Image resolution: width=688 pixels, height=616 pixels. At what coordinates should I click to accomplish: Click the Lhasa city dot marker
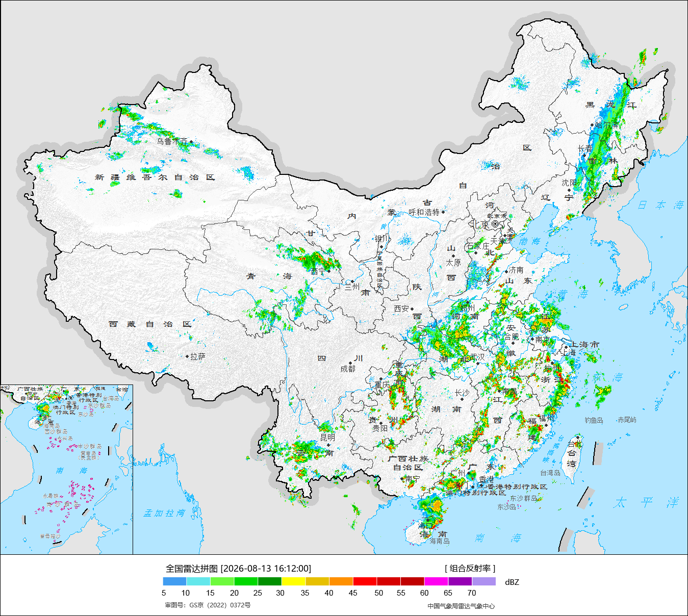(187, 357)
